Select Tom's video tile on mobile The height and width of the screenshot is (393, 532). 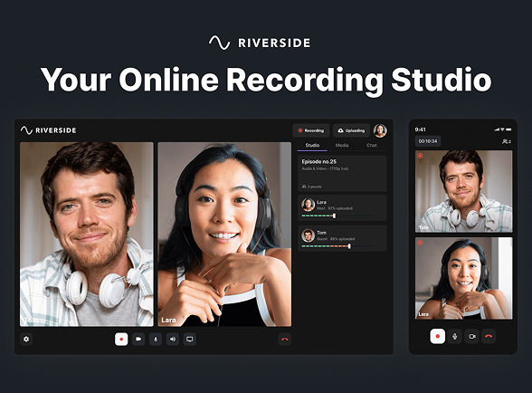[464, 191]
